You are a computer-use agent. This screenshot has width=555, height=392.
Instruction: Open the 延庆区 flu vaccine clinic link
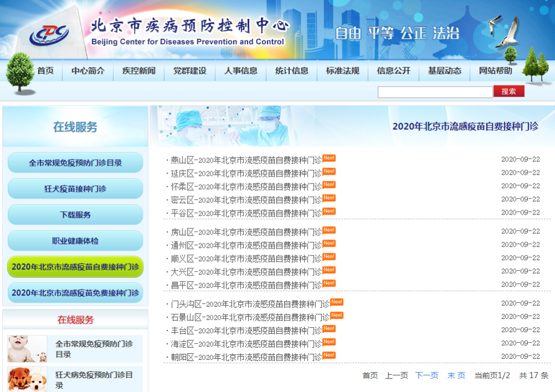pos(246,174)
